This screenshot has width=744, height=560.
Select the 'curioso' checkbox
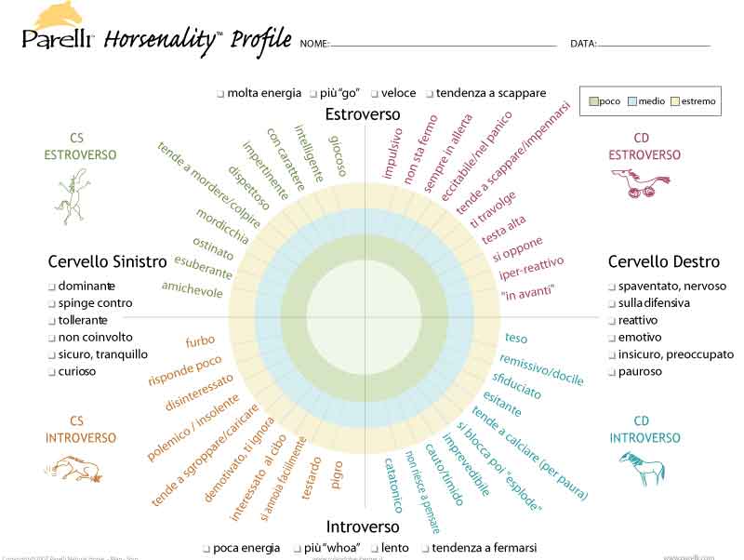click(x=52, y=372)
